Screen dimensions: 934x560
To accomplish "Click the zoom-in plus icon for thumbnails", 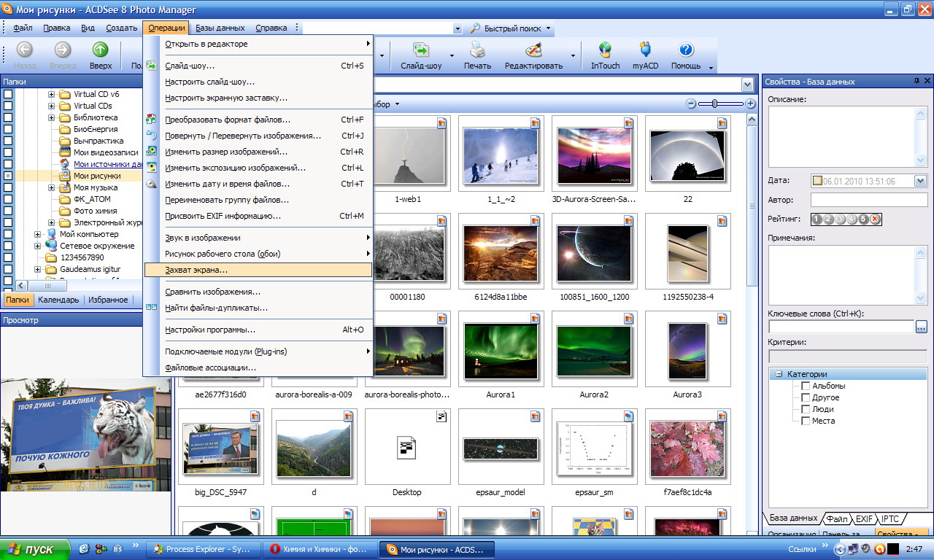I will tap(750, 104).
